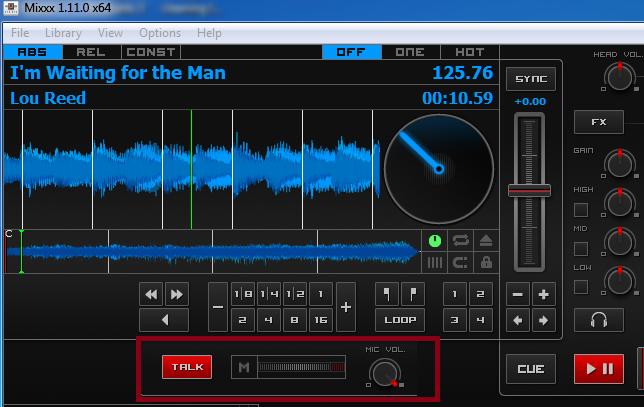The image size is (644, 407).
Task: Toggle the repeat arrows icon
Action: 460,241
